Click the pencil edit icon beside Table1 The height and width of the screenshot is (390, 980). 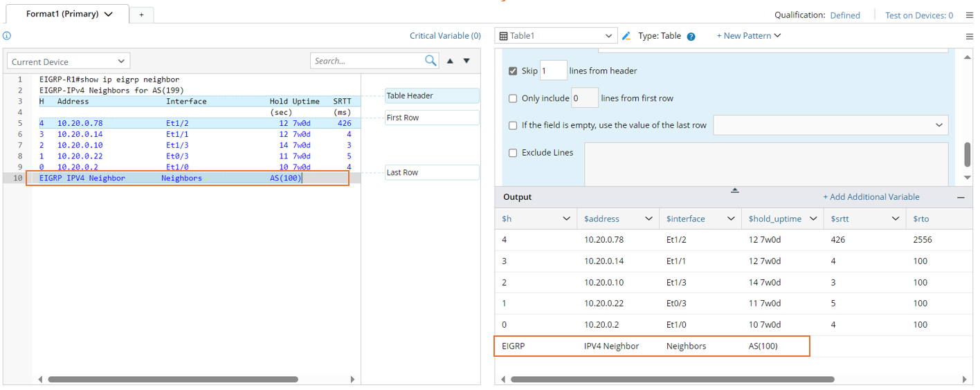pyautogui.click(x=626, y=36)
